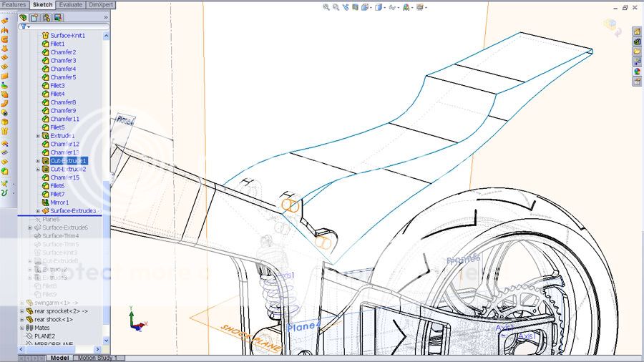Open the View Palette task pane icon
Viewport: 644px width, 362px height.
tap(637, 61)
